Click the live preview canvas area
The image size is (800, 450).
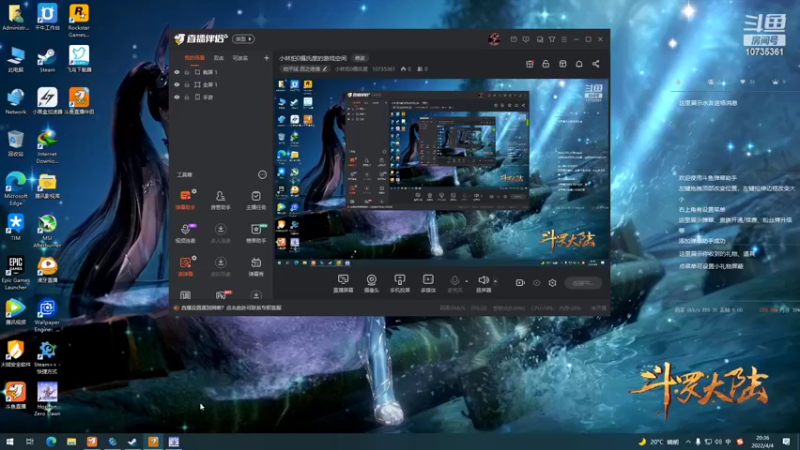coord(442,172)
